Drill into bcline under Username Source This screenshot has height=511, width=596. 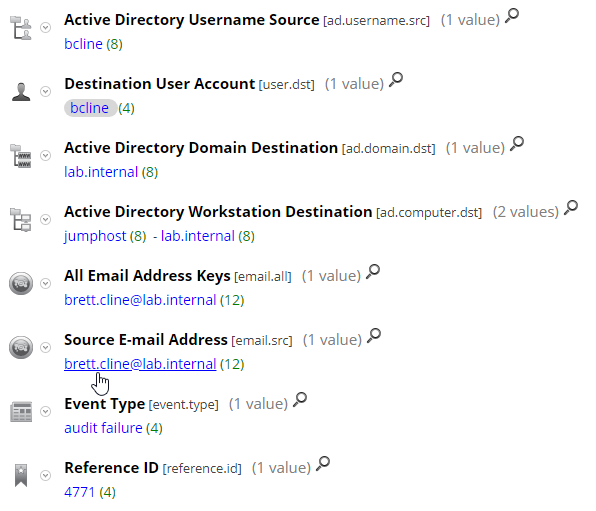(x=83, y=44)
